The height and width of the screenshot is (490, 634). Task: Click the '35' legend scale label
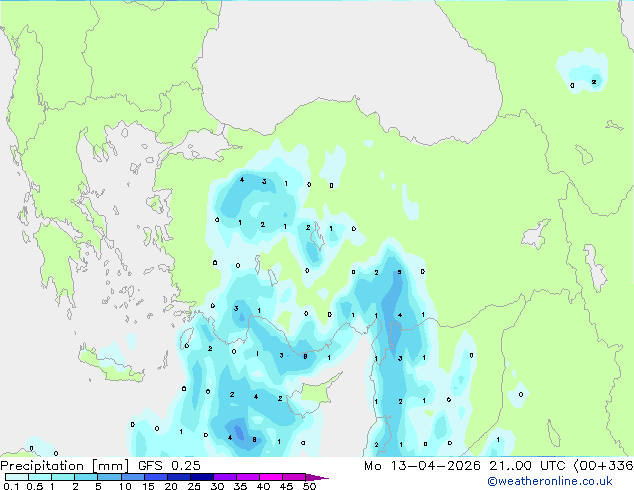[240, 486]
